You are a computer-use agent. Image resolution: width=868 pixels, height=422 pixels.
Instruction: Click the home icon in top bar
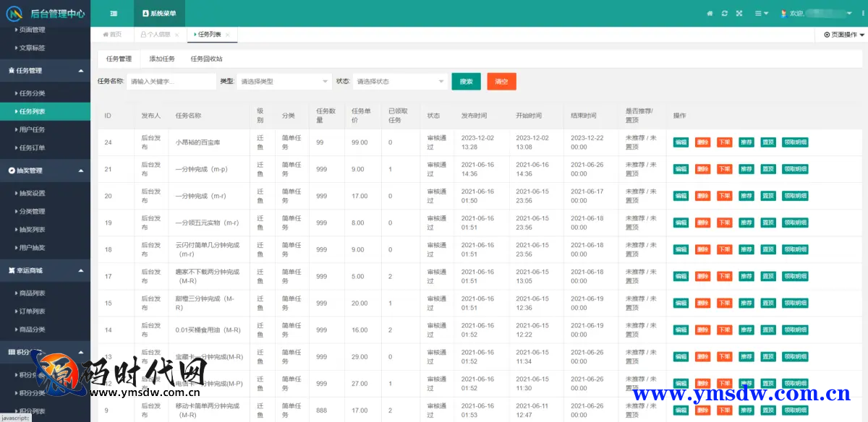710,13
